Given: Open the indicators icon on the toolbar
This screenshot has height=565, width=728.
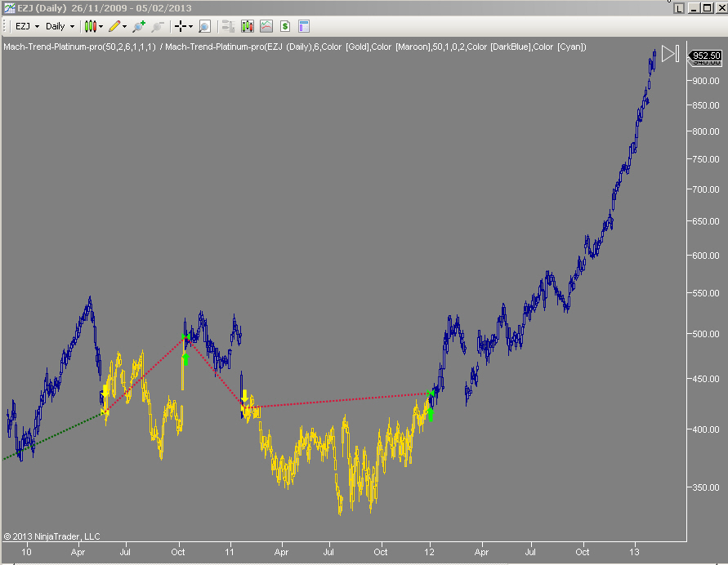Looking at the screenshot, I should [247, 25].
